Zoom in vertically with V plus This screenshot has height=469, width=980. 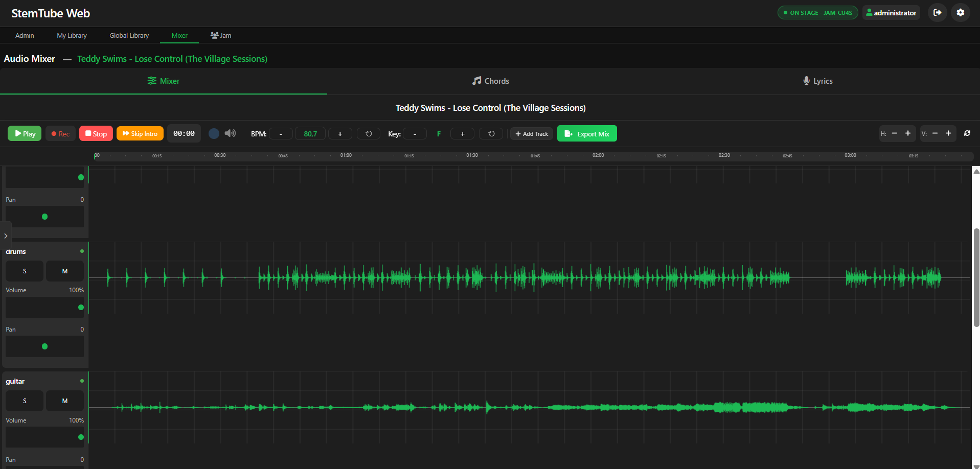coord(948,133)
